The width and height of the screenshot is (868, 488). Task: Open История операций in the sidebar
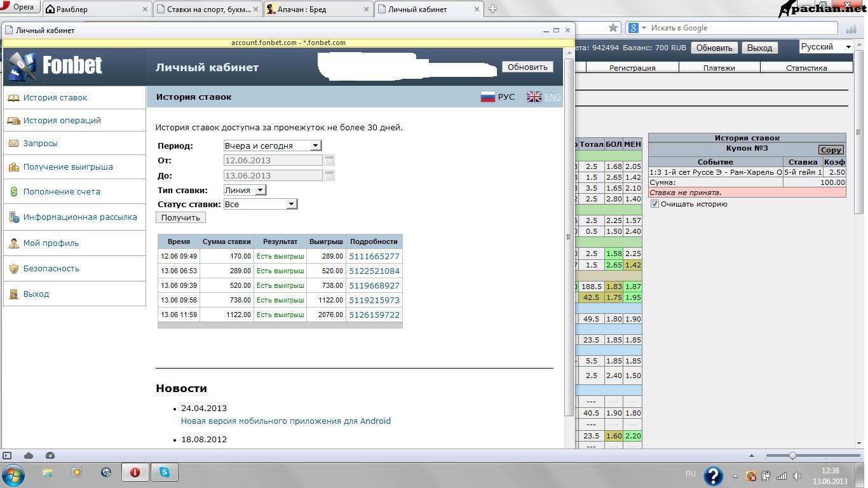(62, 120)
